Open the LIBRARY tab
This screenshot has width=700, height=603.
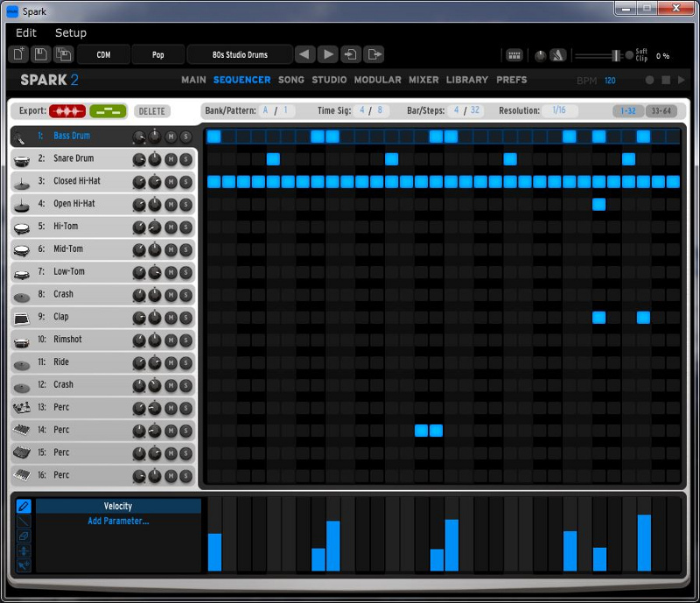coord(467,80)
